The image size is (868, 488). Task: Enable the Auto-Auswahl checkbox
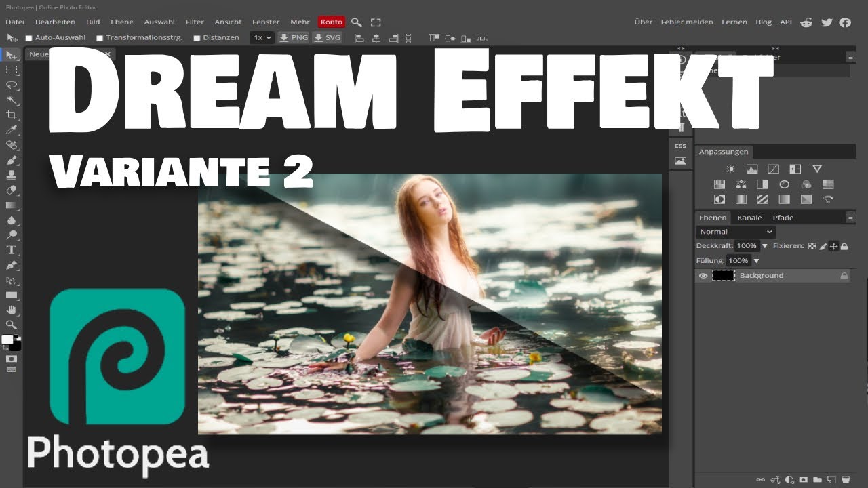point(28,38)
